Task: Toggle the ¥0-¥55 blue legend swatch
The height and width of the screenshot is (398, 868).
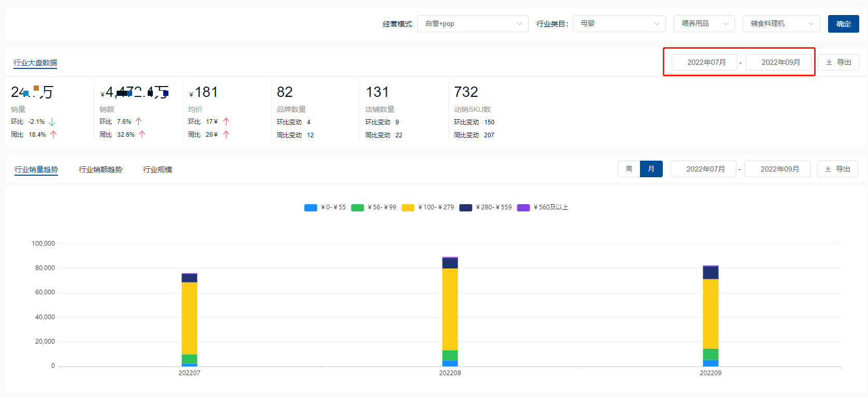Action: (310, 207)
